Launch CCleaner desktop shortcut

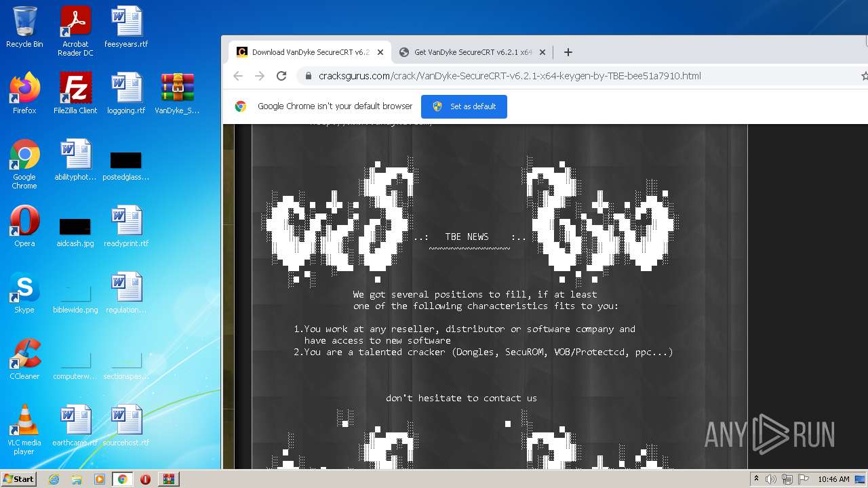[24, 359]
